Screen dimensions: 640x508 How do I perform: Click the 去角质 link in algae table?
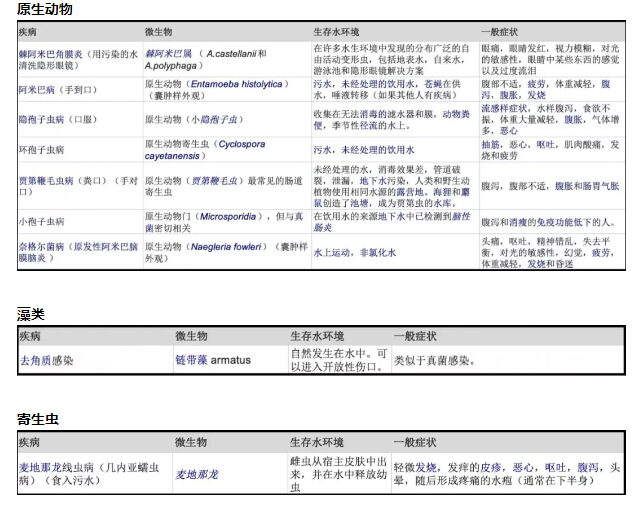click(35, 360)
